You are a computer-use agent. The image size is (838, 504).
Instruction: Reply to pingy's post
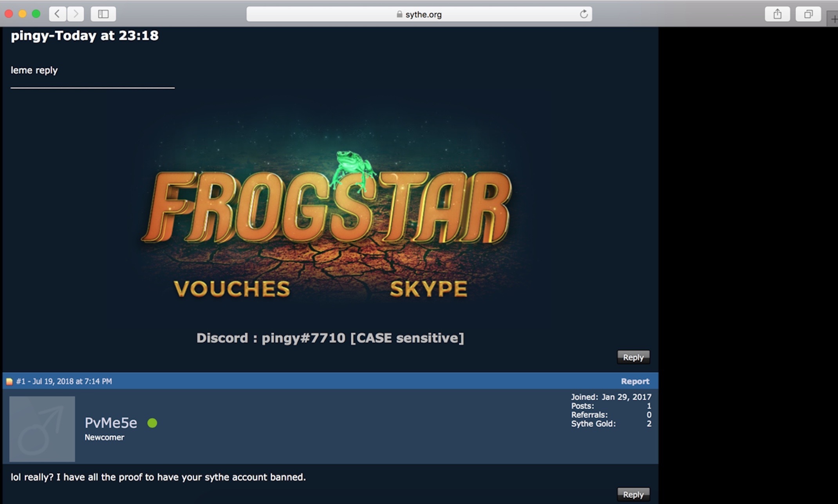[x=633, y=357]
